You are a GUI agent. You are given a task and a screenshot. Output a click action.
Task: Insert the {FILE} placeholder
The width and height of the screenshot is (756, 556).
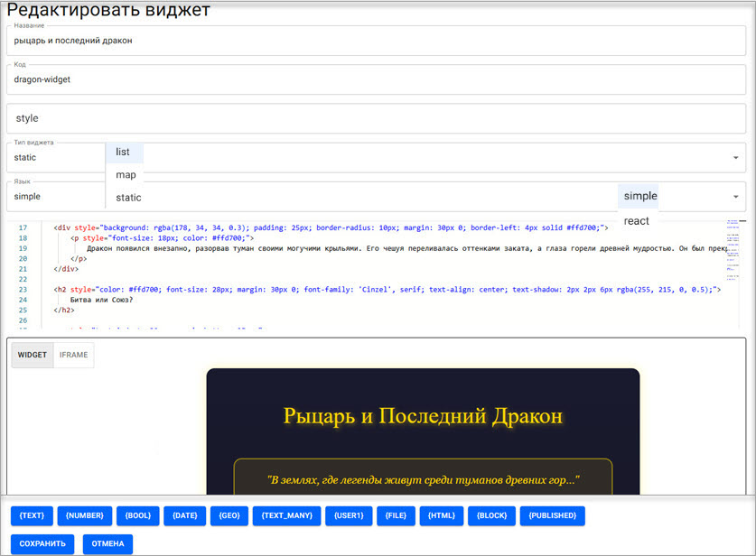coord(396,515)
